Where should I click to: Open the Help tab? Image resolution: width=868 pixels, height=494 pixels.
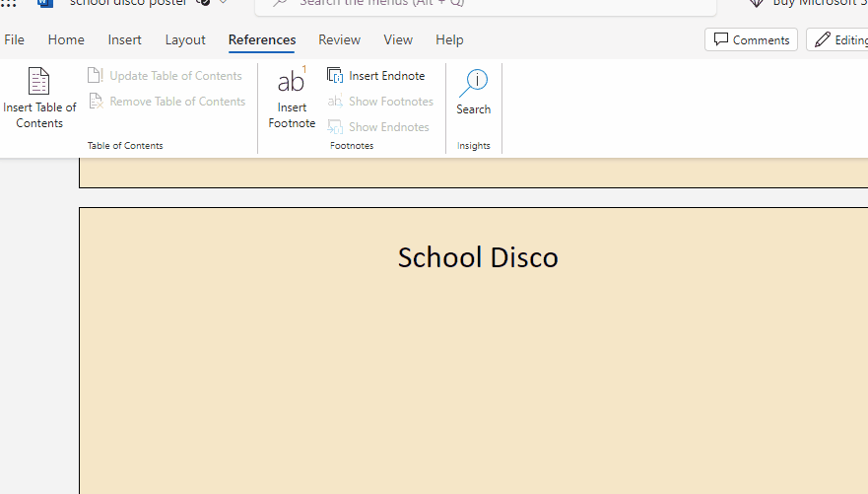pos(449,39)
